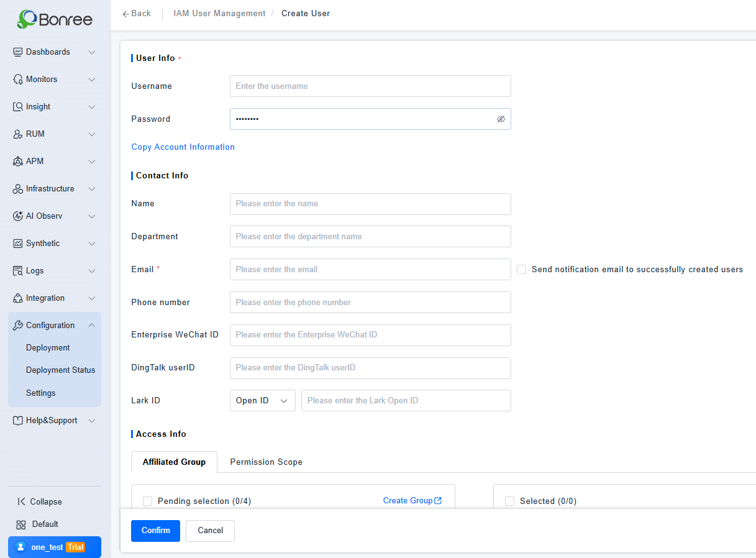Expand the AI Observ menu chevron
The width and height of the screenshot is (756, 558).
coord(92,216)
